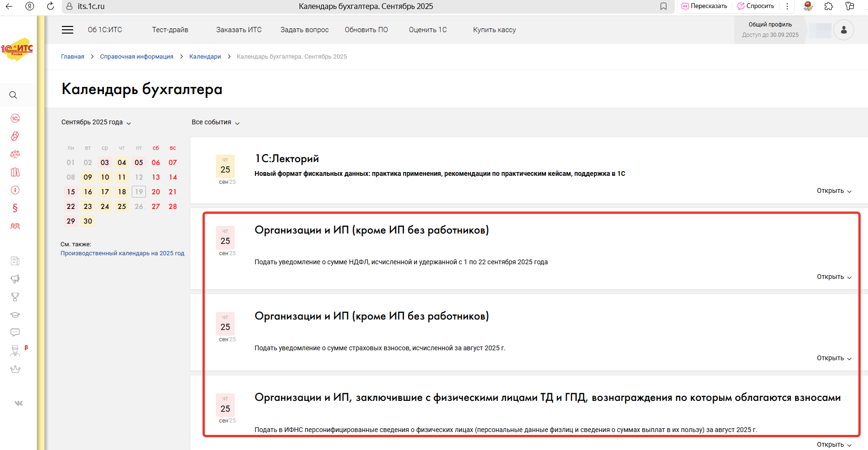
Task: Click the browser extensions puzzle icon
Action: tap(829, 6)
